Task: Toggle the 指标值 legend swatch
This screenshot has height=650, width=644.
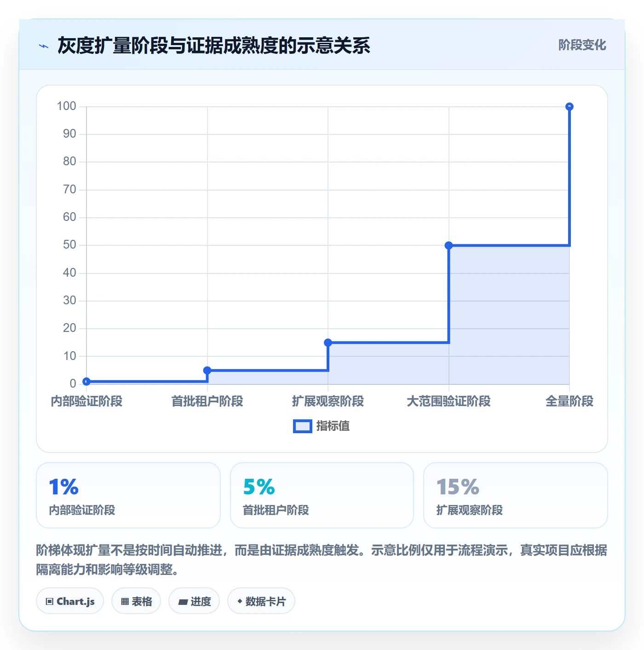Action: click(x=303, y=426)
